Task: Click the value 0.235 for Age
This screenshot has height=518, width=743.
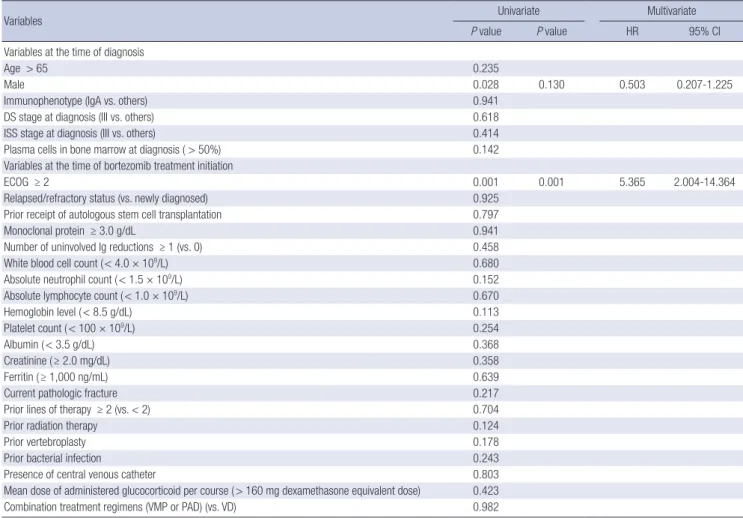Action: 486,68
